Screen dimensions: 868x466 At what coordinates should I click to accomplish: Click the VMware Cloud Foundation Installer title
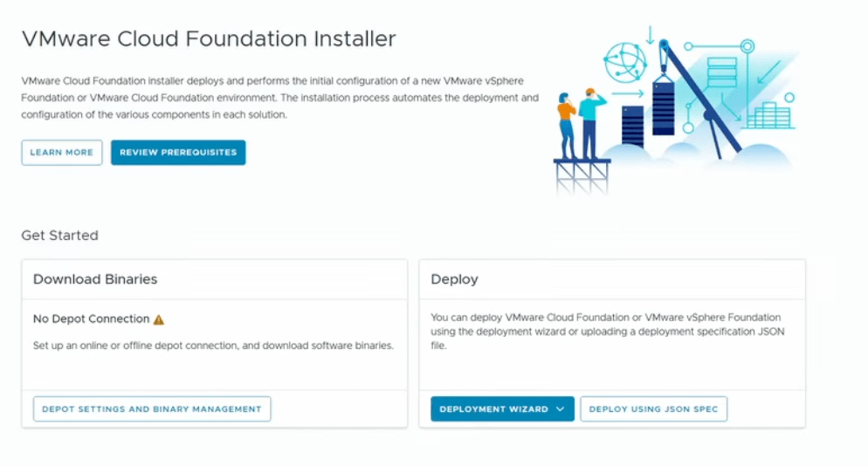[x=209, y=39]
